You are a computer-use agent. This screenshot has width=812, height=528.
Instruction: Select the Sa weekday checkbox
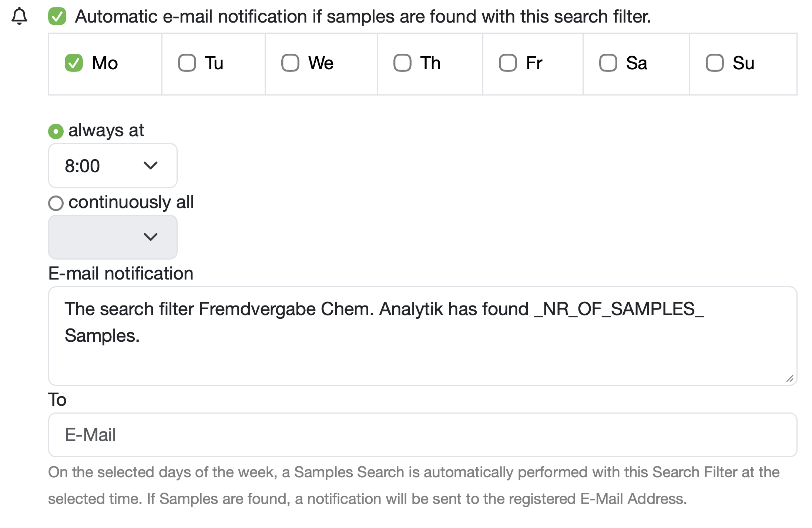[x=608, y=63]
